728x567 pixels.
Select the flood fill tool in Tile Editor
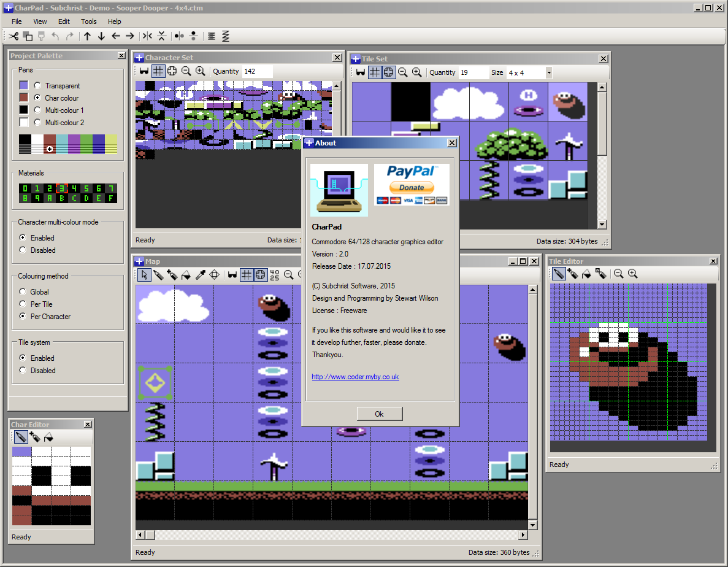pyautogui.click(x=587, y=274)
